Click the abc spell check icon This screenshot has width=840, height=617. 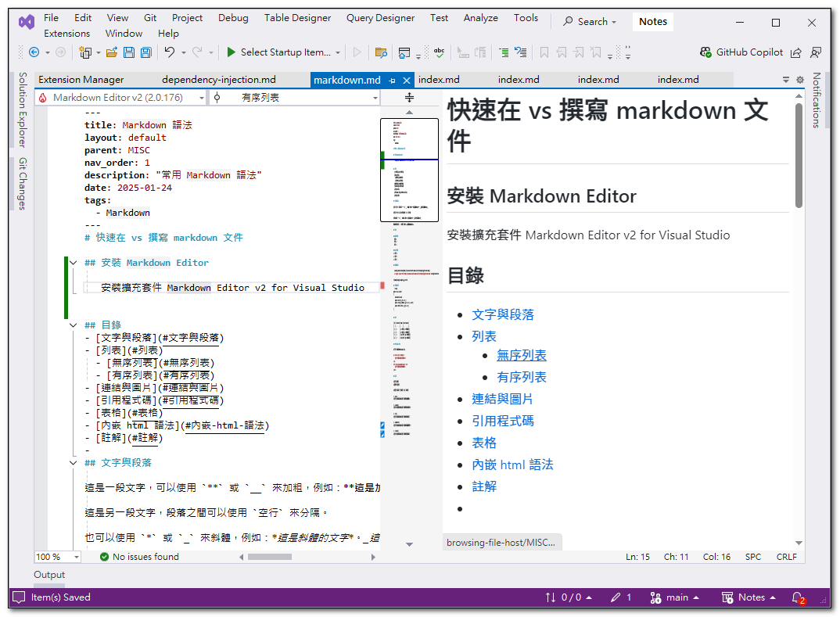tap(440, 52)
